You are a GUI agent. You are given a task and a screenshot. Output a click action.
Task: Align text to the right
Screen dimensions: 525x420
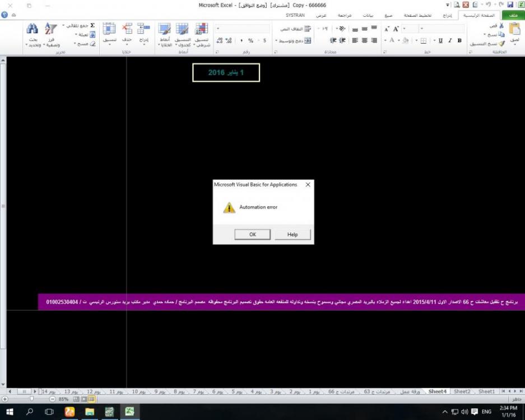[x=374, y=40]
